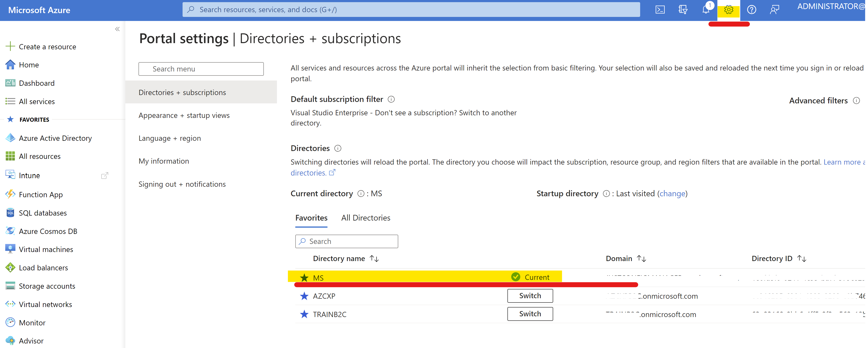Click info icon beside Advanced filters
Screen dimensions: 868x348
(x=856, y=101)
